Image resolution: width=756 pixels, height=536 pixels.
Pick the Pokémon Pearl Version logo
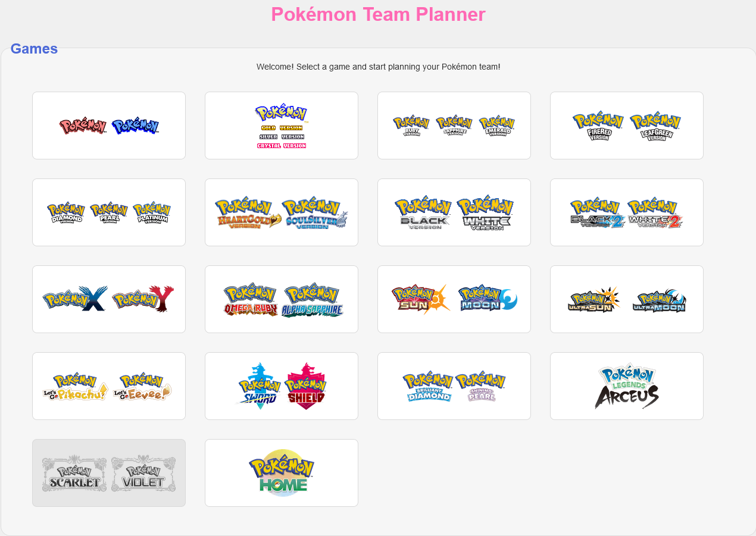click(109, 212)
